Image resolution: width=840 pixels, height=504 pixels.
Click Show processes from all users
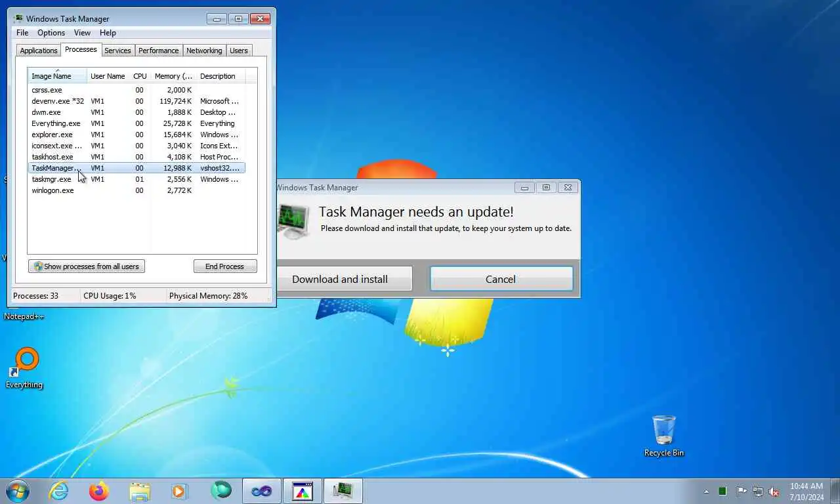tap(87, 266)
